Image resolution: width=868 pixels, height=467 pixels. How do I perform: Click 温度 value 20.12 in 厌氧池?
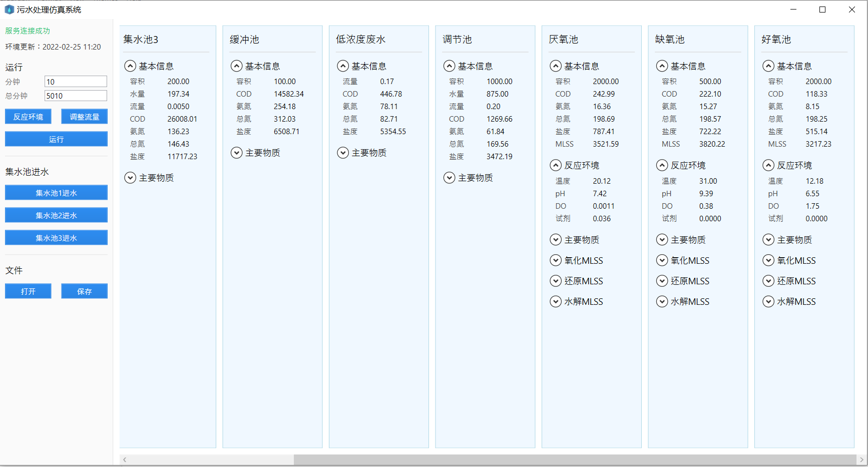pyautogui.click(x=602, y=181)
